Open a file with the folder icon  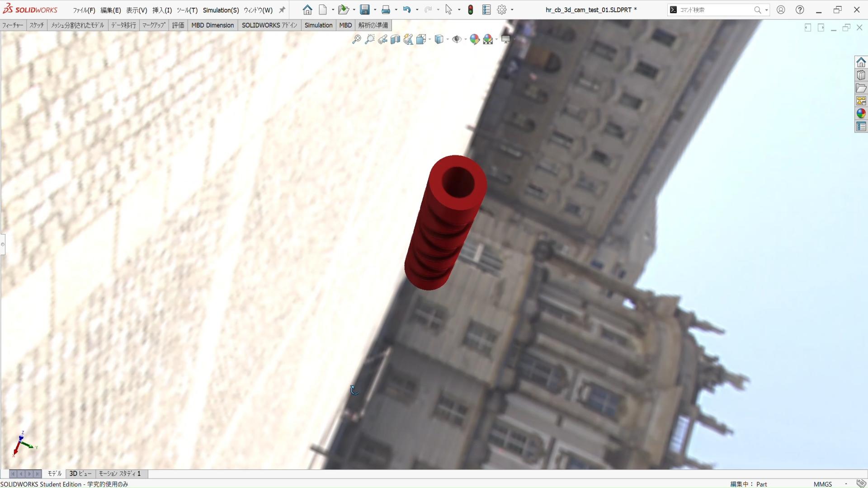(x=344, y=9)
